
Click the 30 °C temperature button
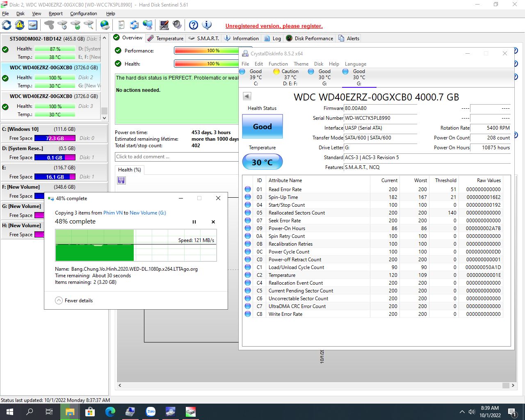pyautogui.click(x=262, y=162)
